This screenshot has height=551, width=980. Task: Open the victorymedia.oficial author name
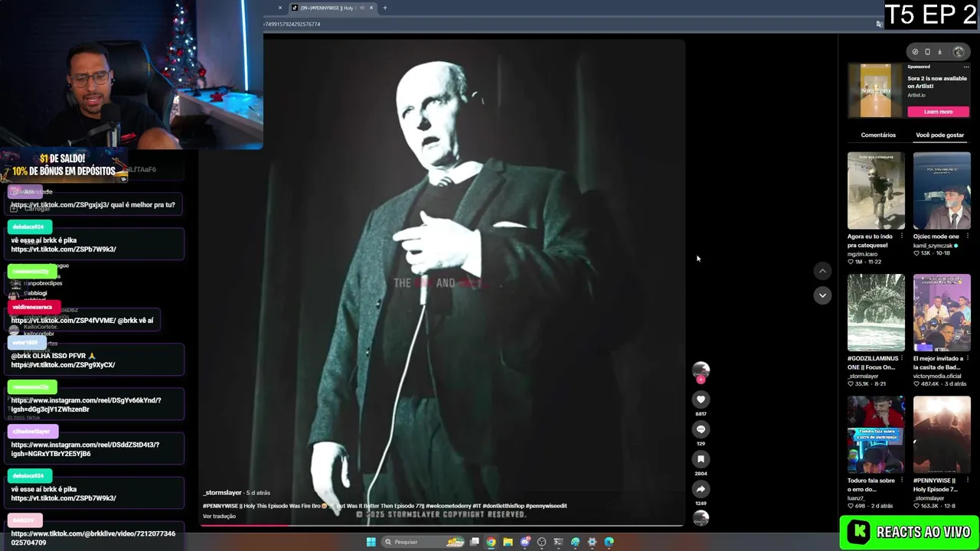(939, 376)
